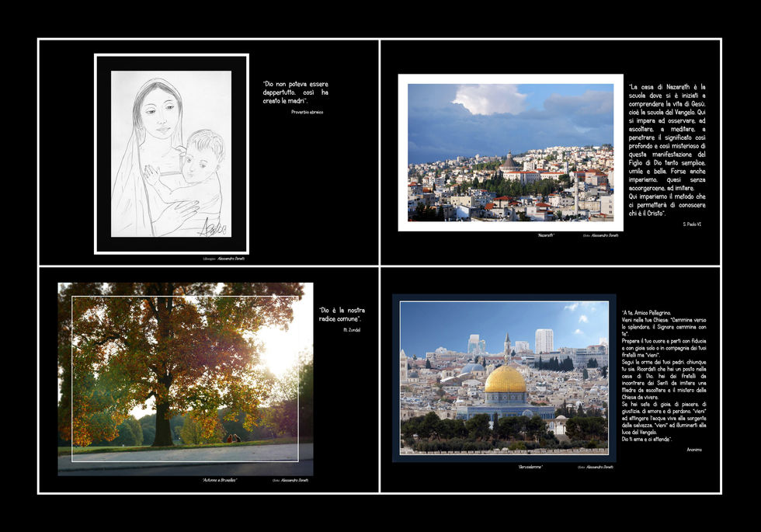761x532 pixels.
Task: Click the Alessandro Donetti credit under Nazareth photo
Action: (x=600, y=235)
